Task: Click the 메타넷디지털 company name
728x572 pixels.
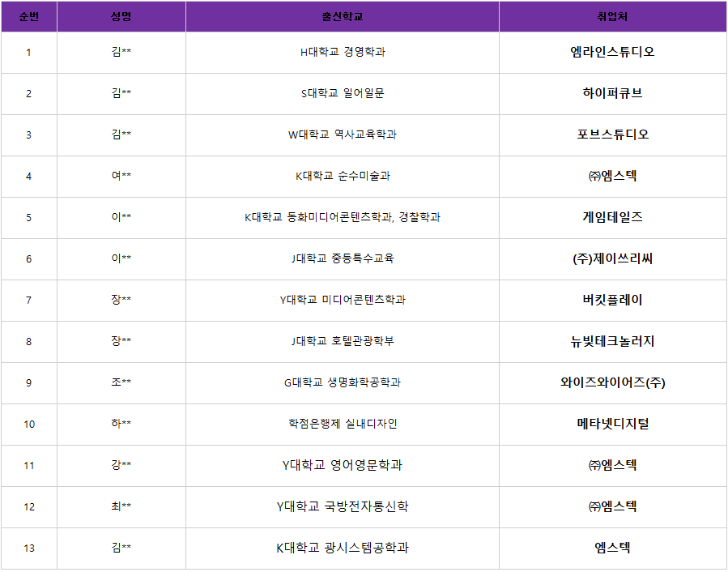Action: [x=612, y=424]
